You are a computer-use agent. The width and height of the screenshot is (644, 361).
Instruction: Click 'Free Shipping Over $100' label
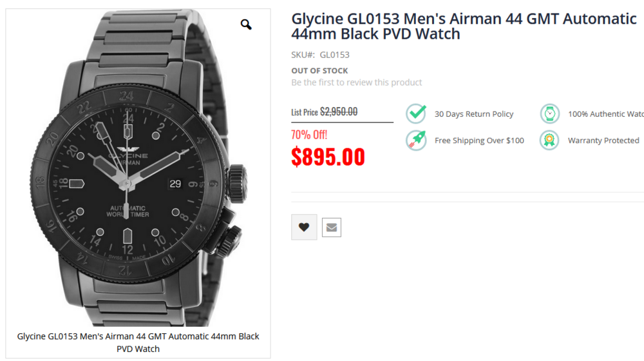tap(479, 141)
